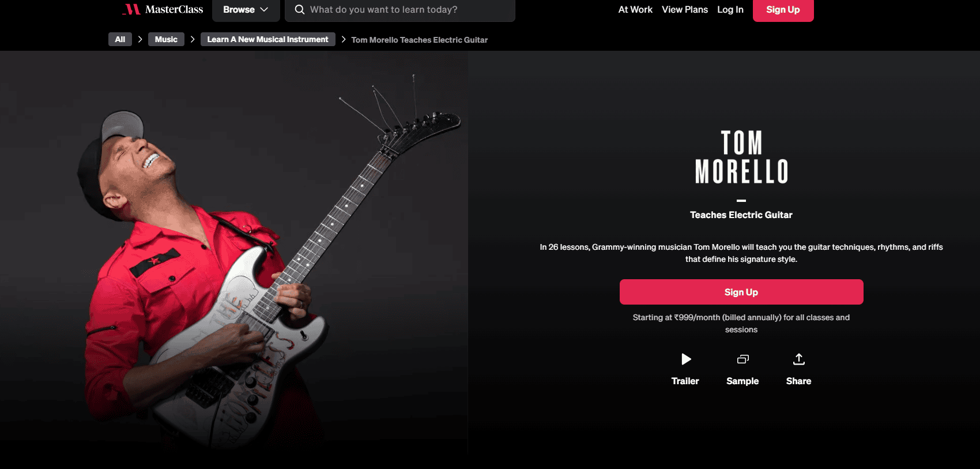
Task: Play the Trailer video icon
Action: coord(685,359)
